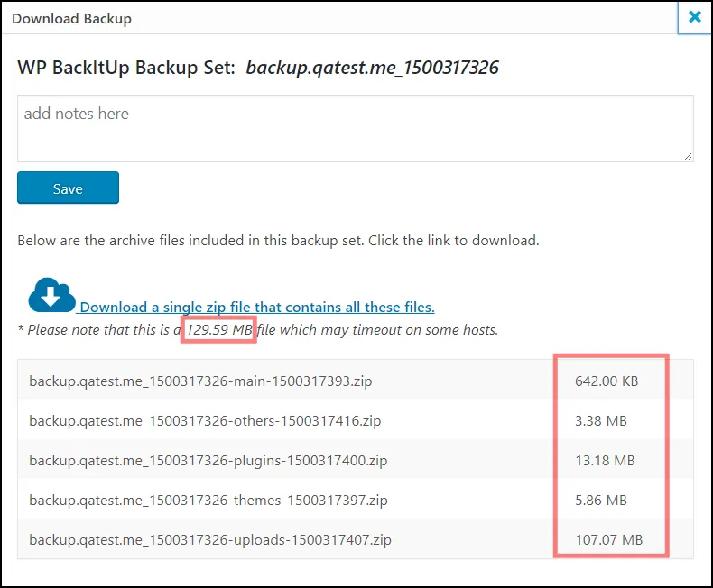713x588 pixels.
Task: Select the main-1500317393.zip backup file
Action: pos(200,381)
